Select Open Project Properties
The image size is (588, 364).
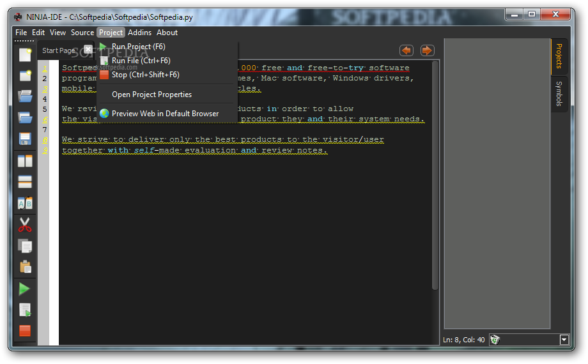tap(167, 95)
